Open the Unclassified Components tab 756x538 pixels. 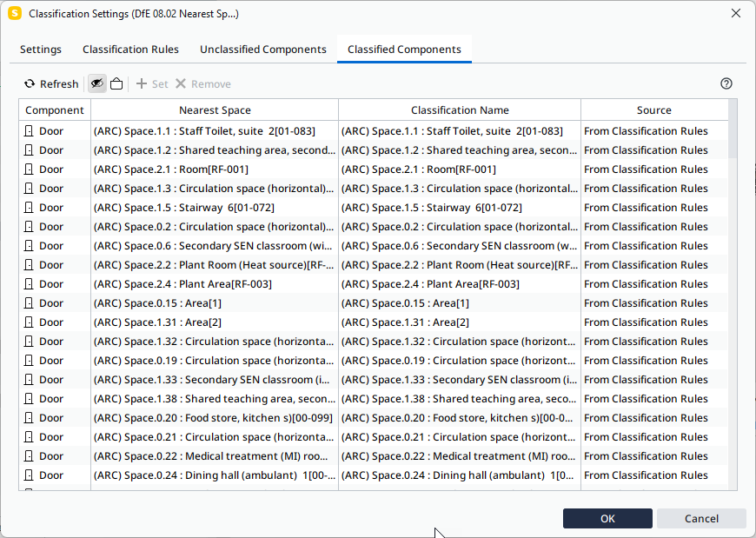coord(263,50)
